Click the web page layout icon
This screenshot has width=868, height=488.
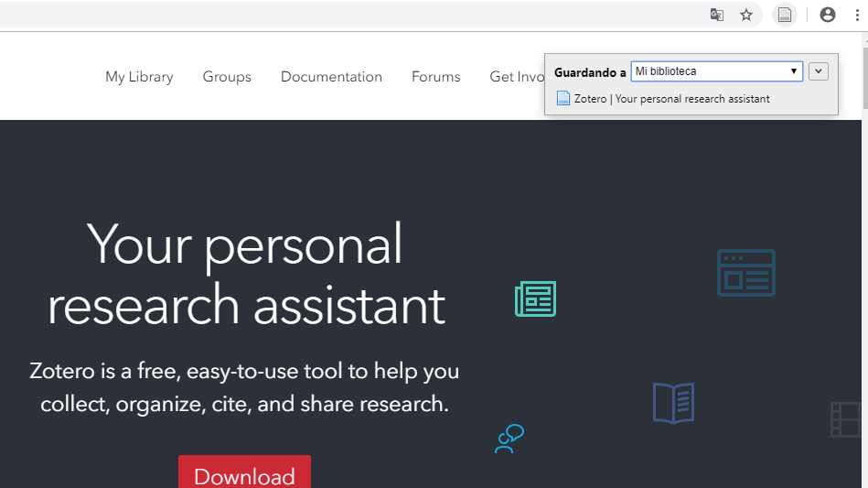click(x=746, y=273)
